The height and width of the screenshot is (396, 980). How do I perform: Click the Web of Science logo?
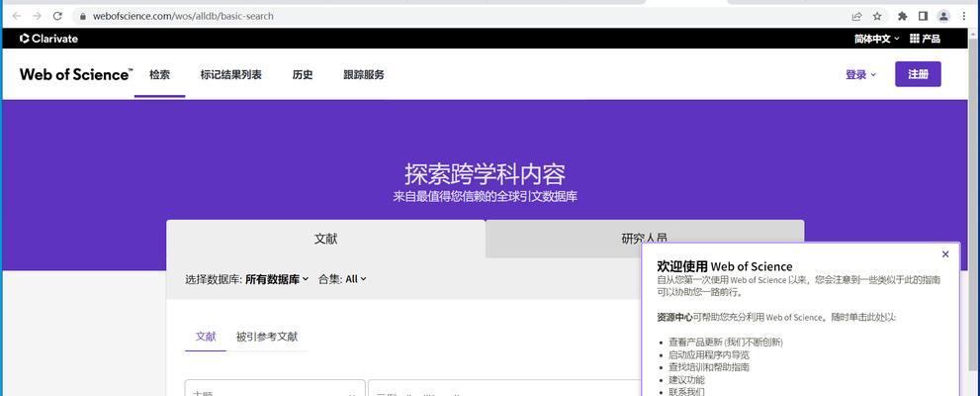76,74
